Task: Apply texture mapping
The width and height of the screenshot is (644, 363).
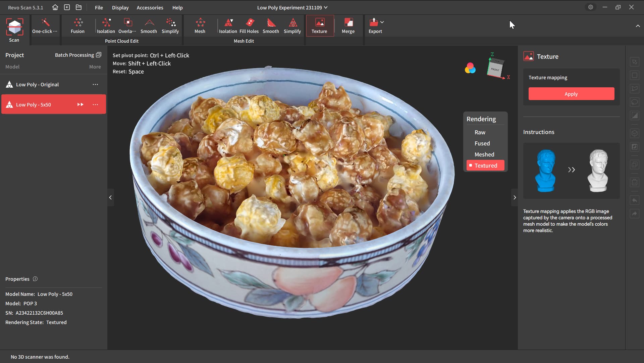Action: pos(571,94)
